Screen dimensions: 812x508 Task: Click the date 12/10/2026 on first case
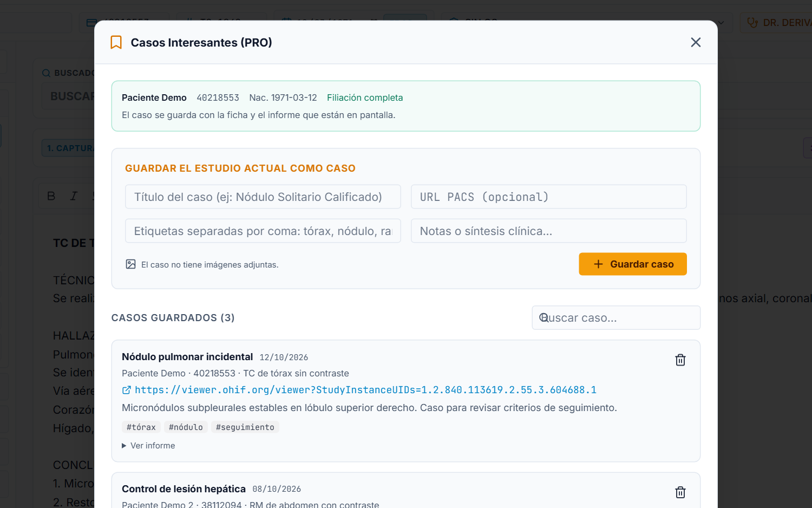point(284,357)
